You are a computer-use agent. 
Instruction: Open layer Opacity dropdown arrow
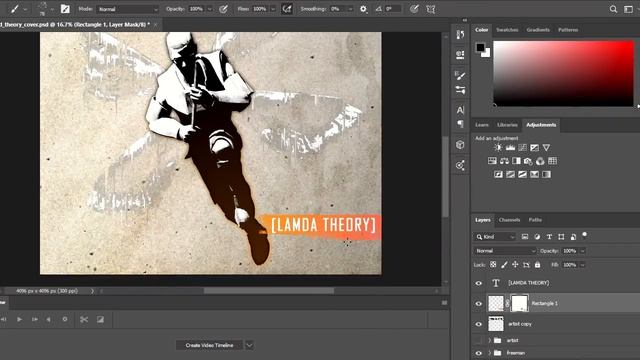[582, 251]
